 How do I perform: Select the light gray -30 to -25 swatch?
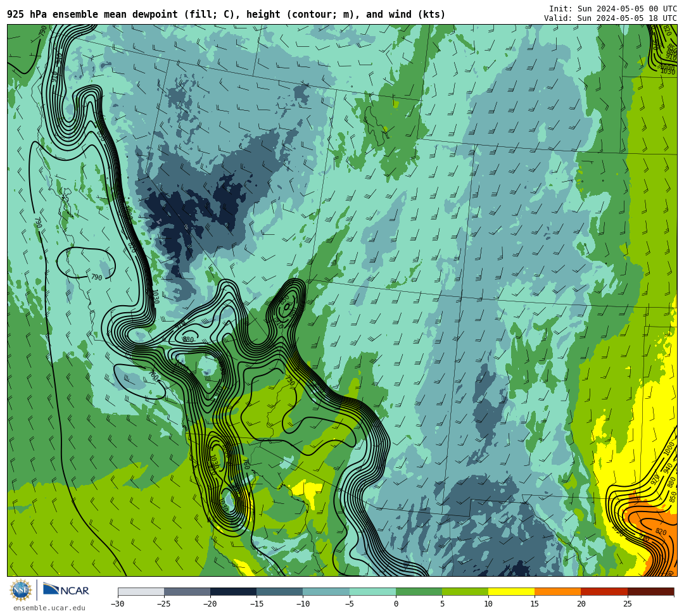[x=141, y=591]
